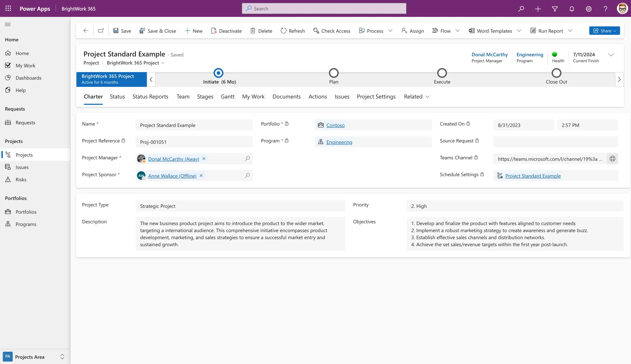631x364 pixels.
Task: Click the Search box at the top
Action: (x=324, y=8)
